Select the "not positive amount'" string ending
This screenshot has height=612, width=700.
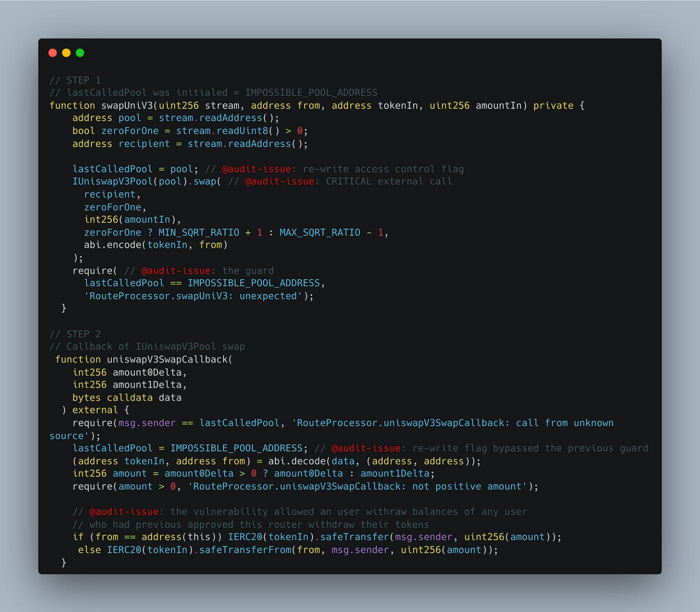[x=469, y=487]
